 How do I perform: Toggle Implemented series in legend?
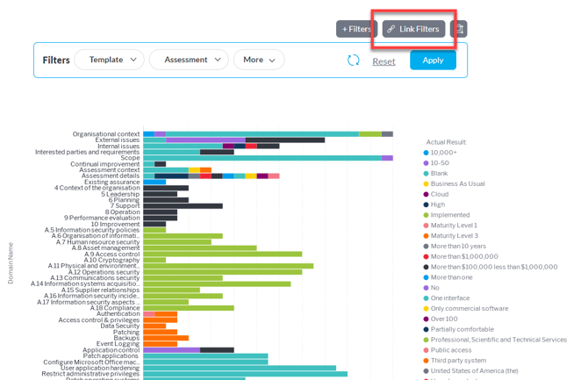point(426,215)
